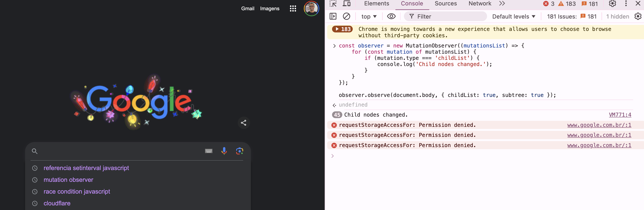The height and width of the screenshot is (210, 644).
Task: Create a live expression with eye icon
Action: coord(391,16)
